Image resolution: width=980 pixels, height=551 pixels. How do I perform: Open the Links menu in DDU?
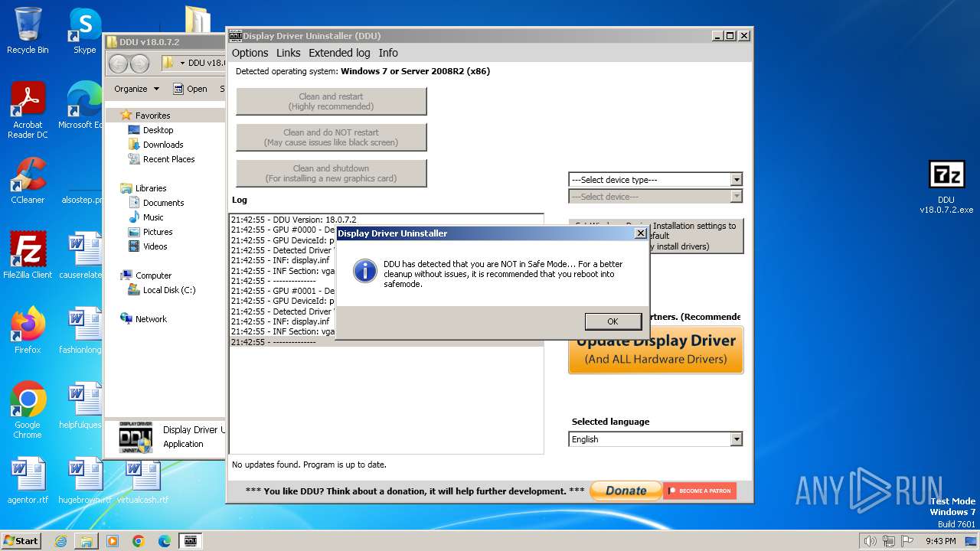pyautogui.click(x=288, y=53)
